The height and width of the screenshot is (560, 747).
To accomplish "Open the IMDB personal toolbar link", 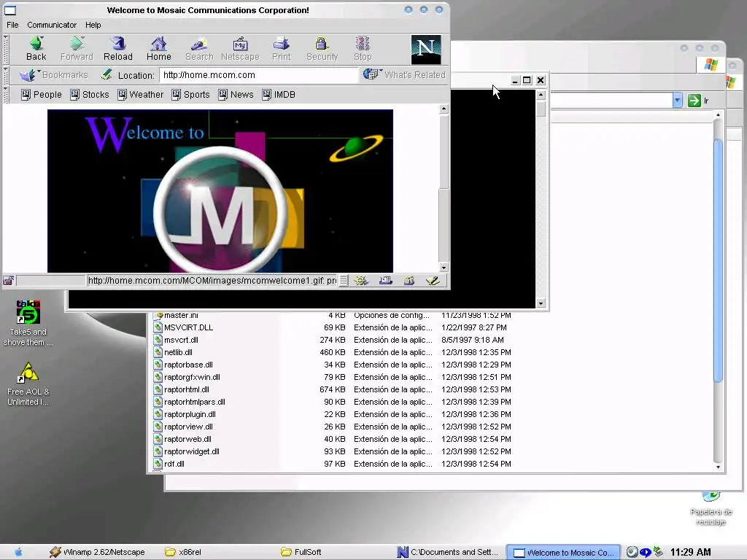I will pos(279,95).
